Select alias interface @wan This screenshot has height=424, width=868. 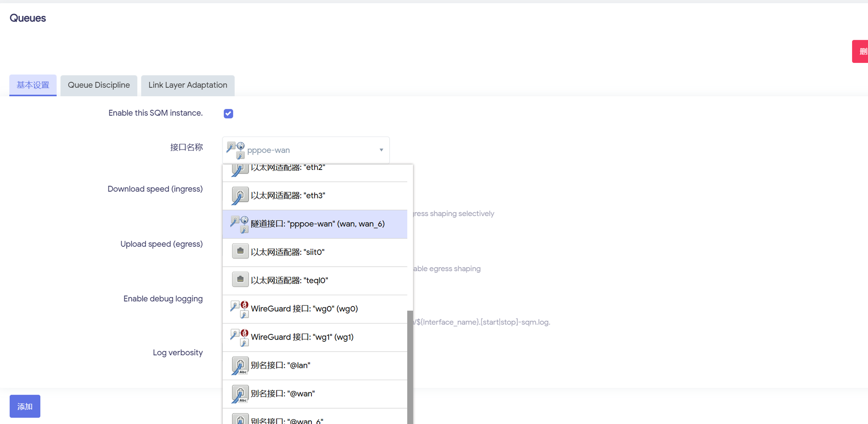click(315, 394)
